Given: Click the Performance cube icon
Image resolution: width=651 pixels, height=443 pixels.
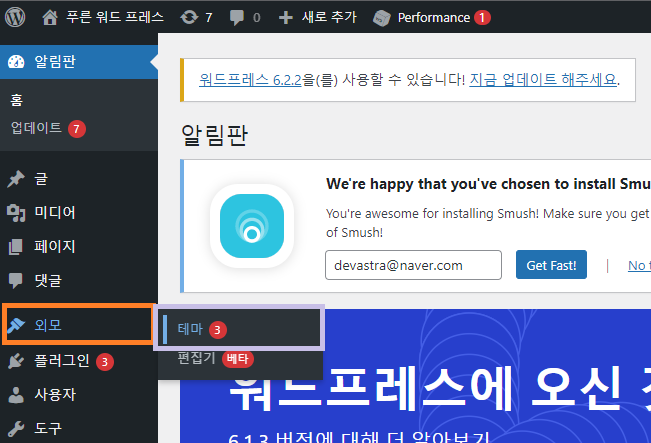Looking at the screenshot, I should point(382,18).
